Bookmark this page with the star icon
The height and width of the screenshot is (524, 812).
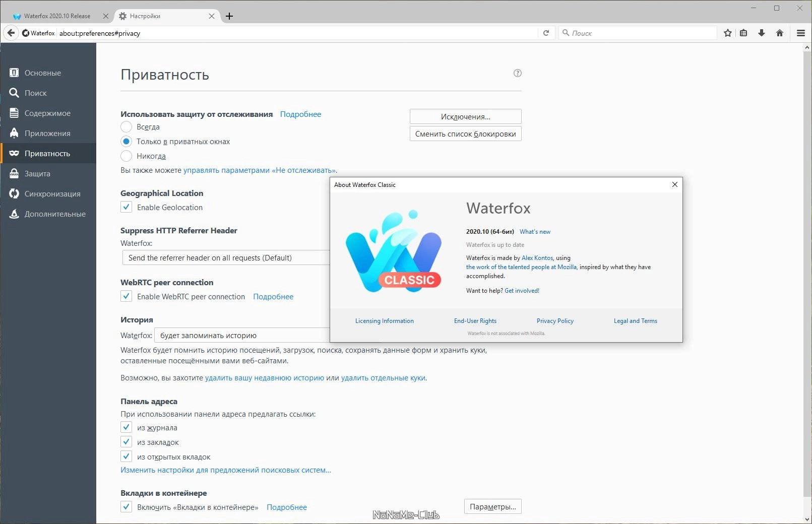pyautogui.click(x=727, y=33)
